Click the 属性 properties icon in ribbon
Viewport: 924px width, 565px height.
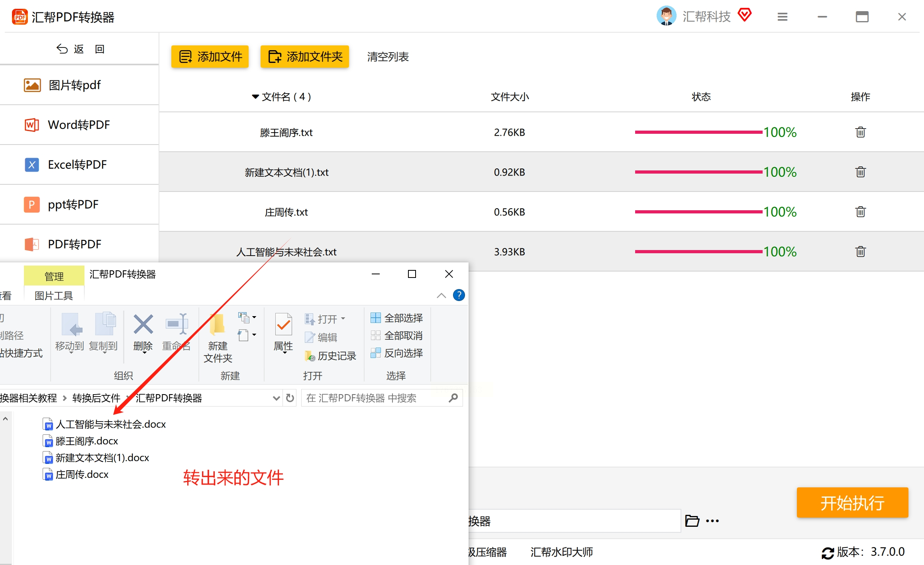coord(283,325)
